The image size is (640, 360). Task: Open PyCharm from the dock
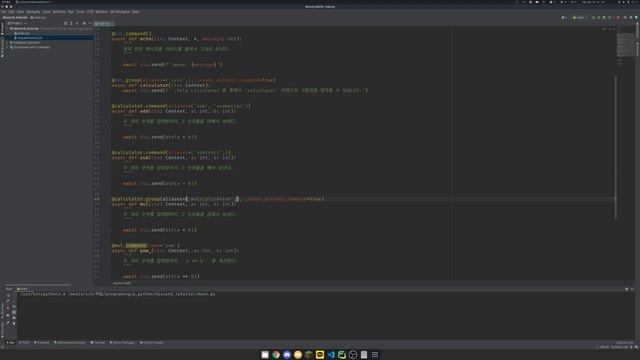342,355
